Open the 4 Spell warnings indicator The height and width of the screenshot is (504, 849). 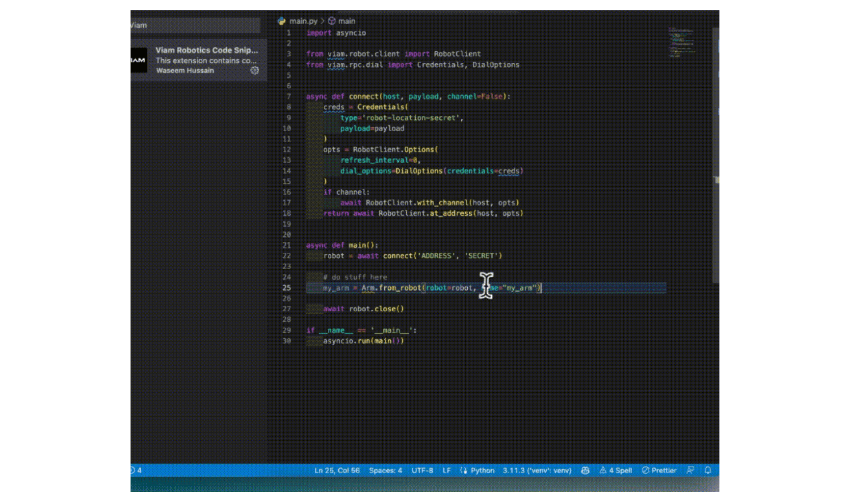tap(616, 471)
